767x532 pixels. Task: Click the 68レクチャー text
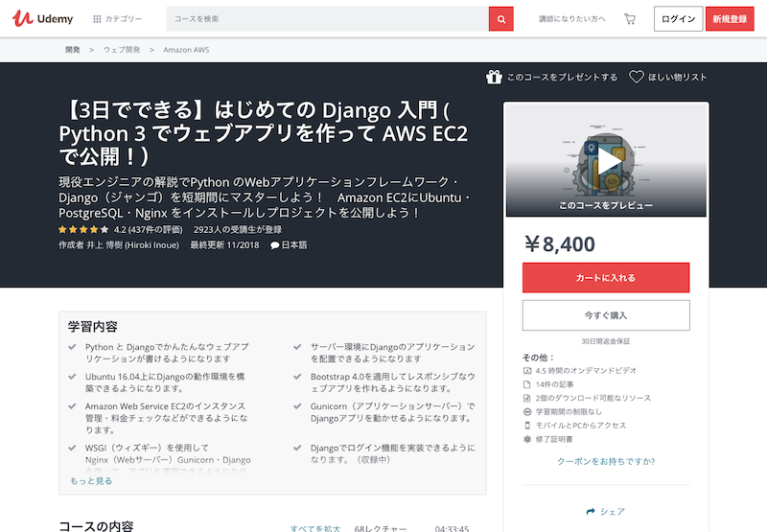380,528
